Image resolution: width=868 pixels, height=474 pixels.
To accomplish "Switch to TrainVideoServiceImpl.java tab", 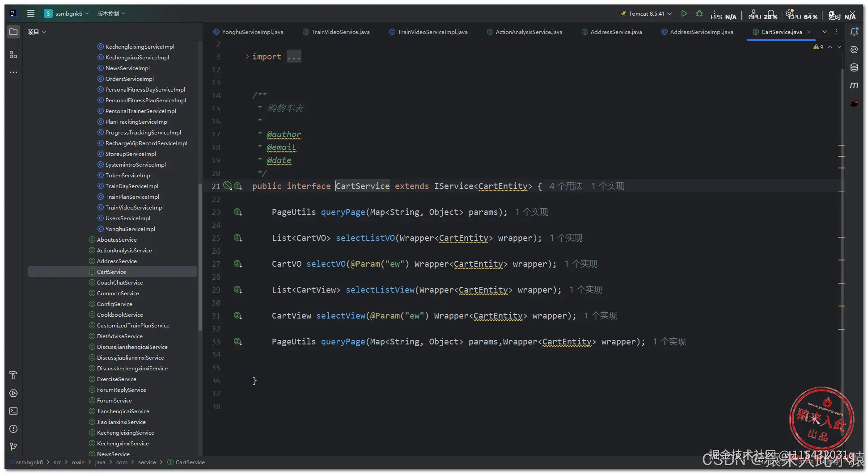I will click(x=428, y=32).
